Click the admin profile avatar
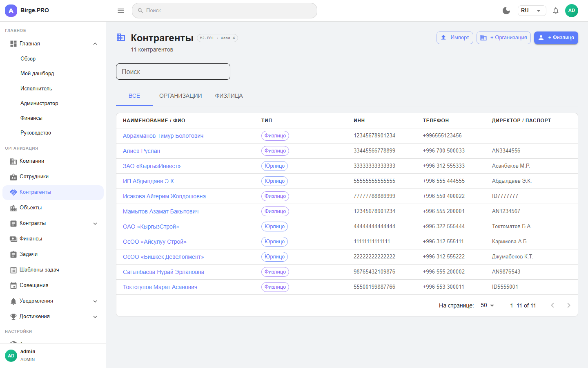Viewport: 588px width, 368px height. coord(572,11)
